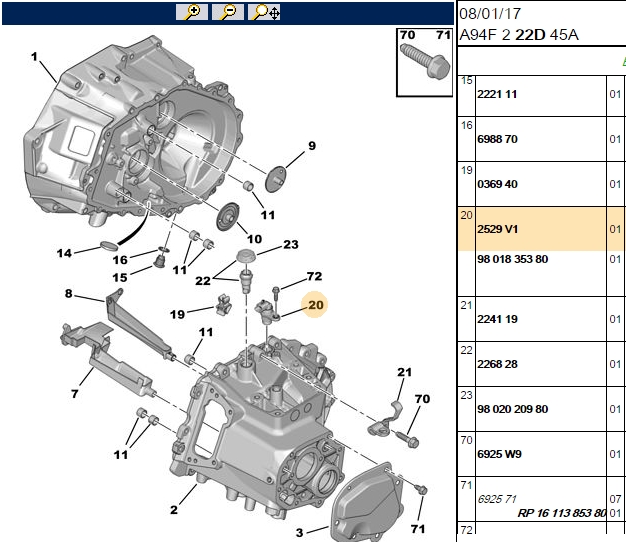Viewport: 626px width, 542px height.
Task: Select part number 98 018 353 80
Action: [513, 259]
